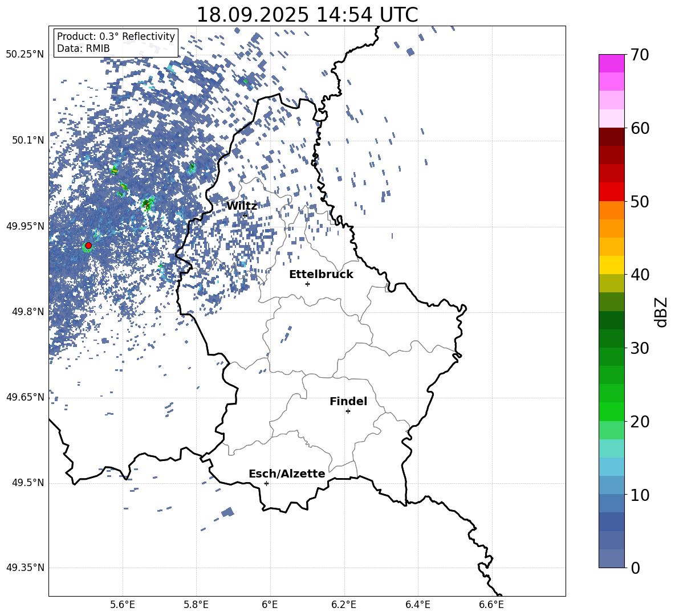
Task: Click the 5.6°E longitude label
Action: 123,605
